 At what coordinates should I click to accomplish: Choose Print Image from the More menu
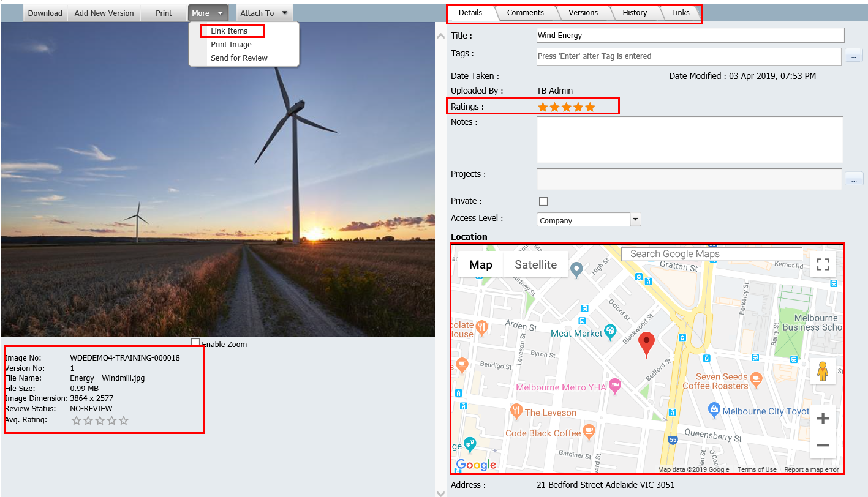point(231,45)
